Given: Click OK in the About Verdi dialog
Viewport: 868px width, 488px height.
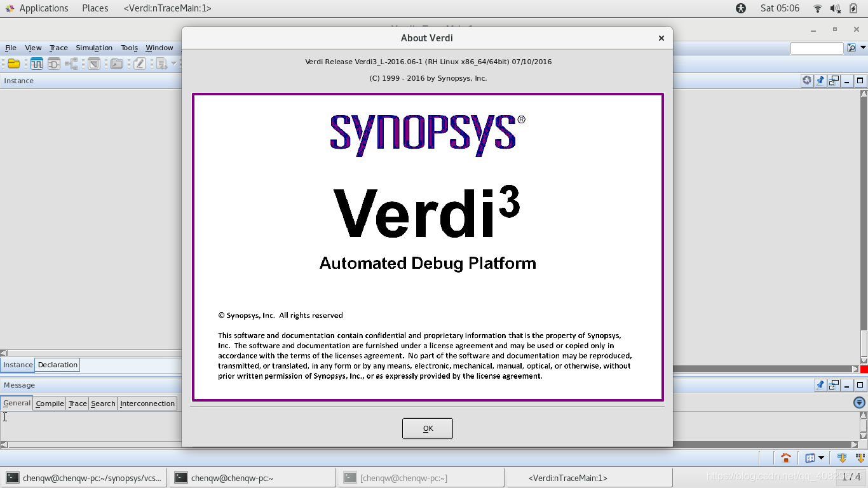Looking at the screenshot, I should (x=428, y=428).
